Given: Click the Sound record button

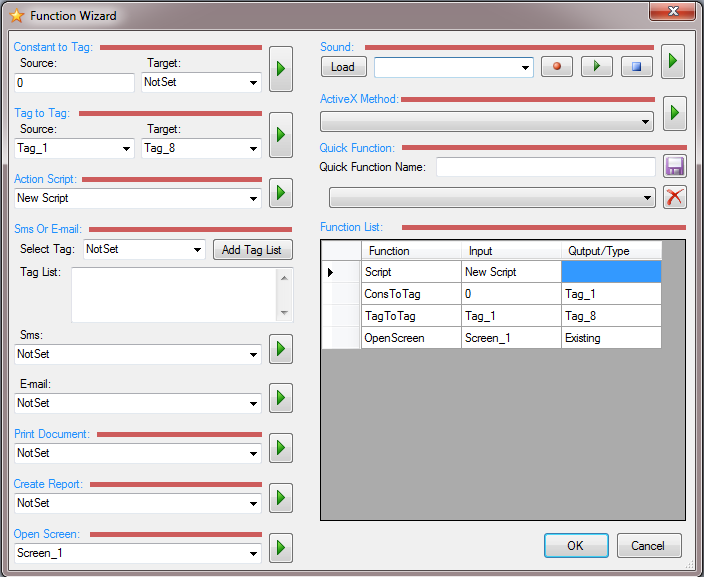Looking at the screenshot, I should 557,67.
